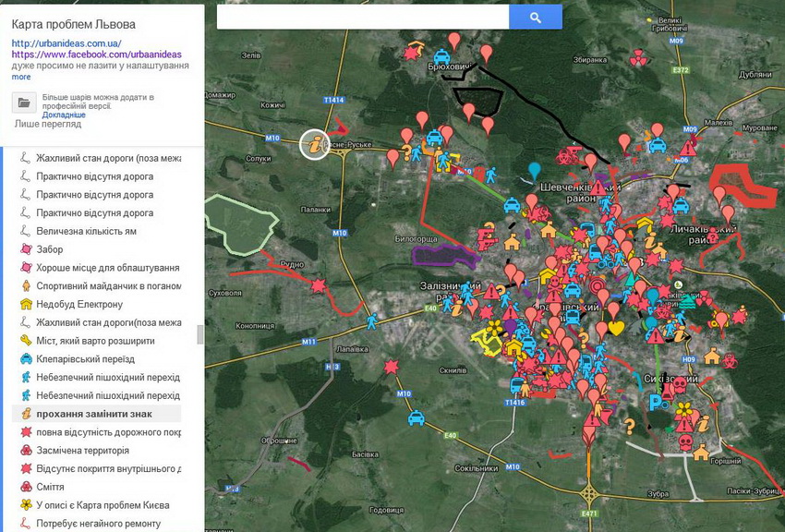785x532 pixels.
Task: Click the T1414 road shield
Action: (334, 100)
